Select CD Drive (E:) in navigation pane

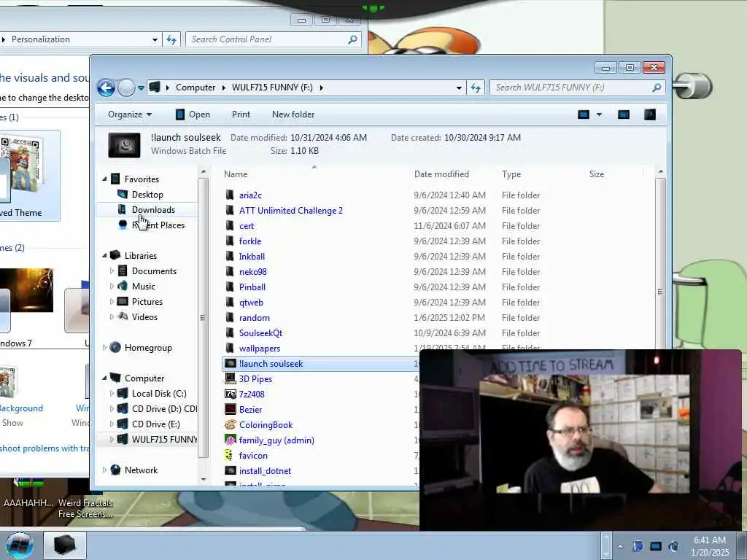point(156,424)
